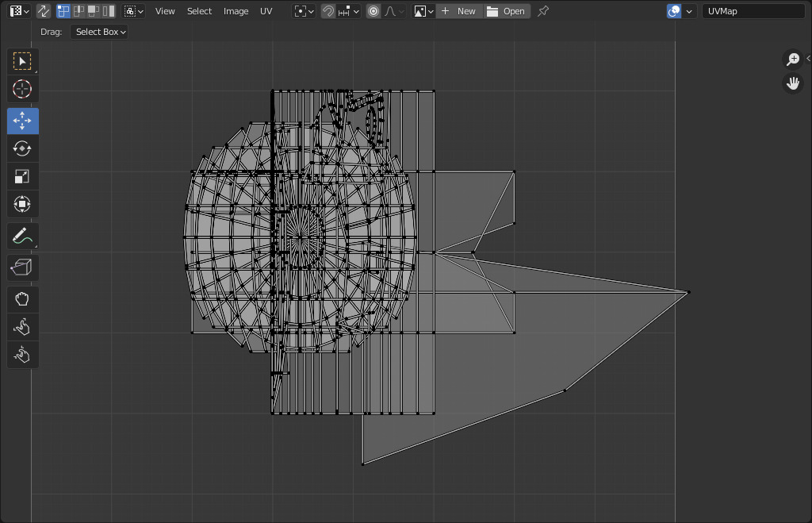Open the image browse dropdown

click(x=423, y=11)
